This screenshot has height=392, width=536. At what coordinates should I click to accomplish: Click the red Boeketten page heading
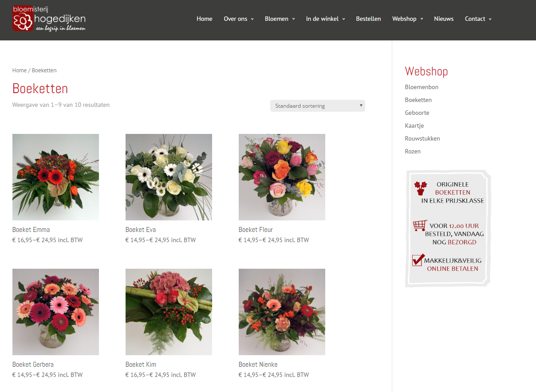[x=40, y=88]
